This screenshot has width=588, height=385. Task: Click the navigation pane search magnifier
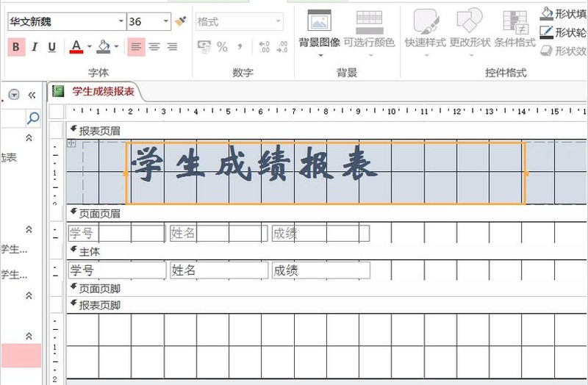(33, 118)
